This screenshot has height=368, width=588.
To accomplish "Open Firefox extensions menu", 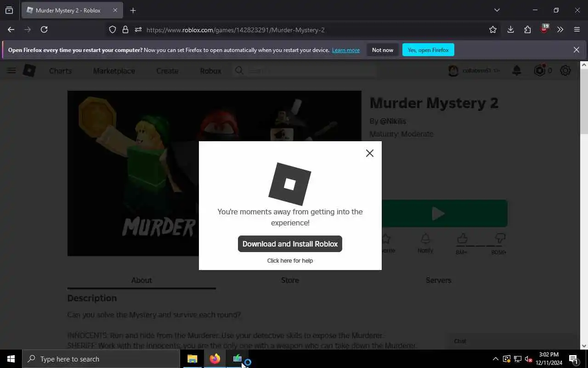I will click(x=527, y=29).
